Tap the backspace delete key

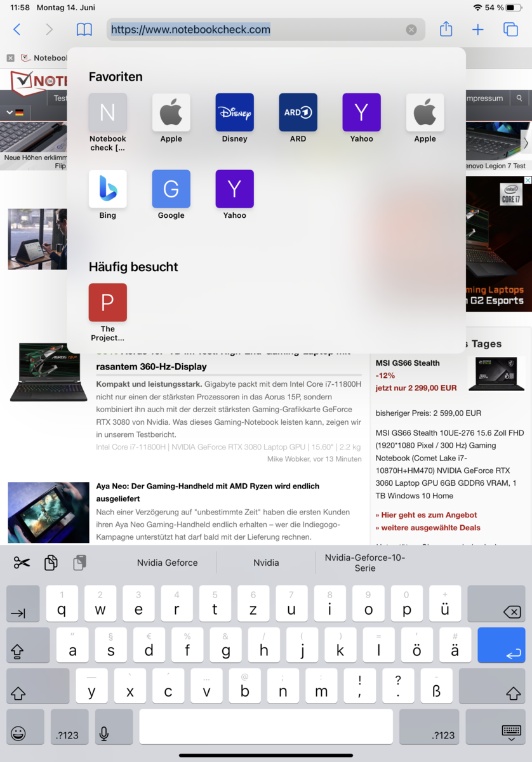[x=496, y=603]
